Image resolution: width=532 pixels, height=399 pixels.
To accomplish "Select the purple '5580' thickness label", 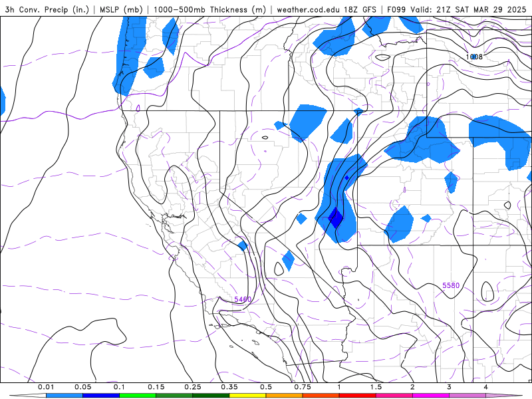I will pyautogui.click(x=451, y=285).
